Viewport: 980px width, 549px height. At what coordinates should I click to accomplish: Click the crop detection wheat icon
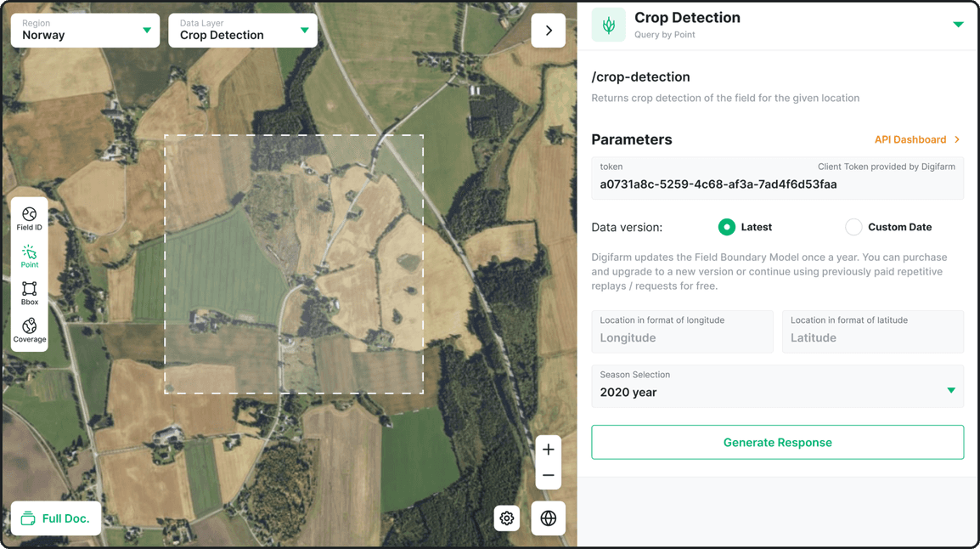point(608,25)
